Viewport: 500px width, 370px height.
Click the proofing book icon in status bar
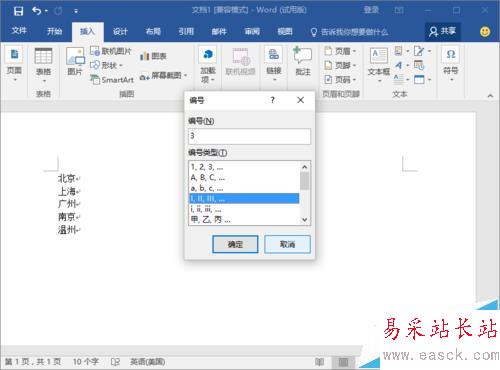(x=115, y=362)
